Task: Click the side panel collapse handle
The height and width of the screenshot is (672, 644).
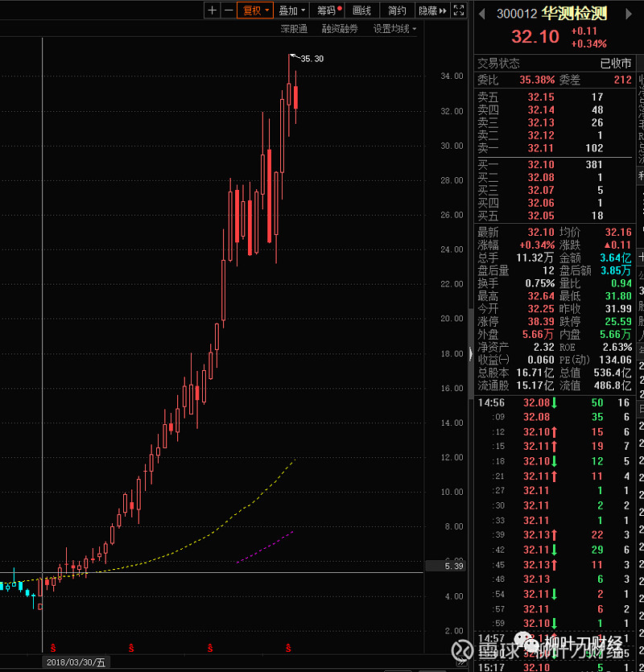Action: pyautogui.click(x=470, y=353)
